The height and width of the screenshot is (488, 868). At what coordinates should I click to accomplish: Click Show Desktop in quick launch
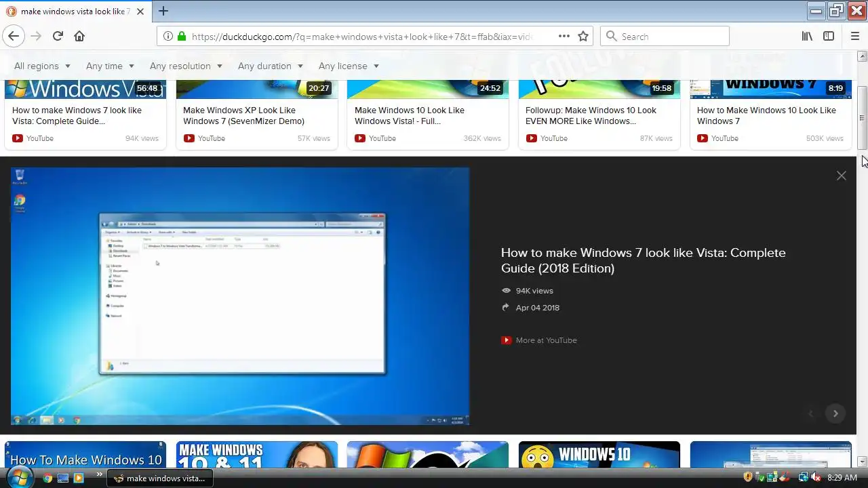pos(63,478)
